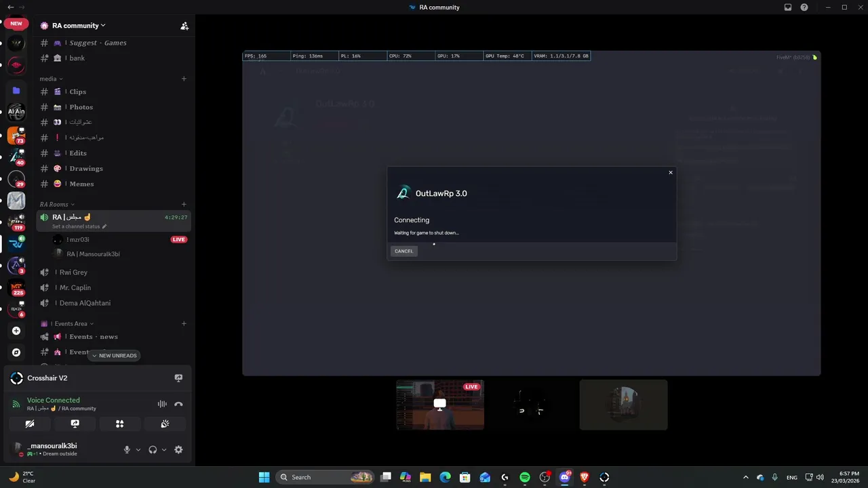This screenshot has width=868, height=488.
Task: Start an activity with shapes icon
Action: [x=120, y=424]
